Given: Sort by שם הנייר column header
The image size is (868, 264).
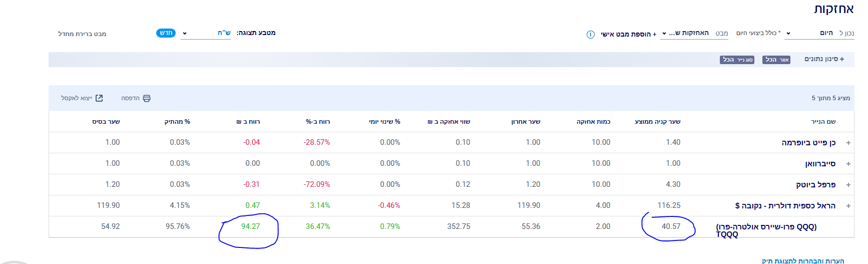Looking at the screenshot, I should (x=823, y=122).
